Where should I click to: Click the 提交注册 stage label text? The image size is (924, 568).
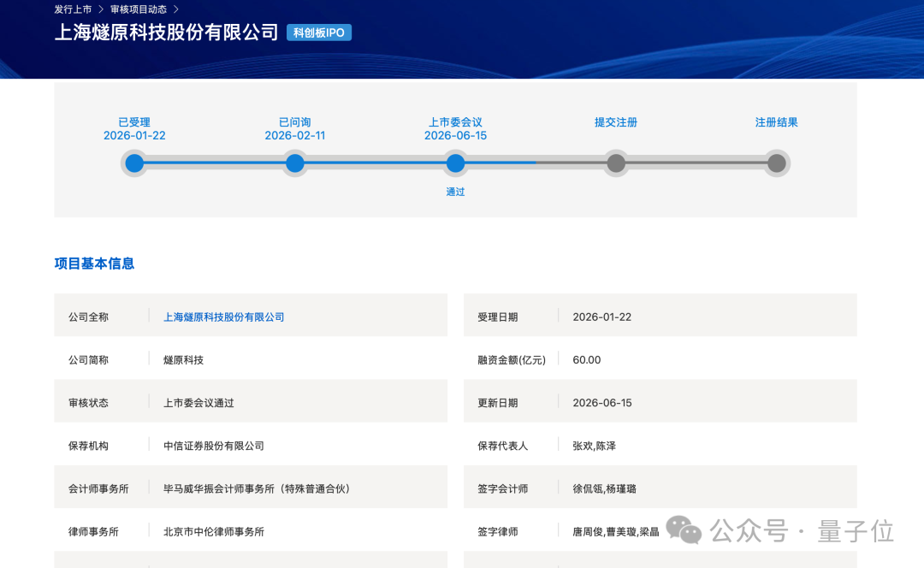click(616, 122)
